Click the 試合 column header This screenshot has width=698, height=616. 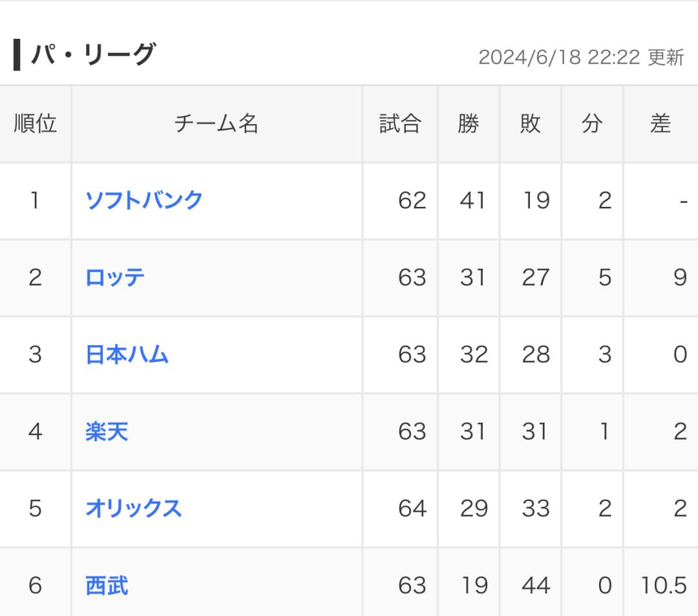(x=400, y=123)
